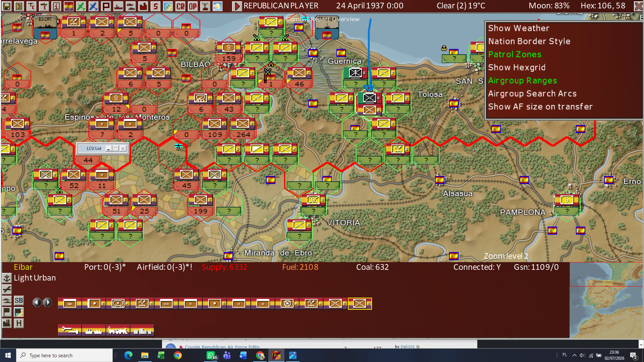Select Show Weather menu entry
This screenshot has width=644, height=362.
coord(519,28)
